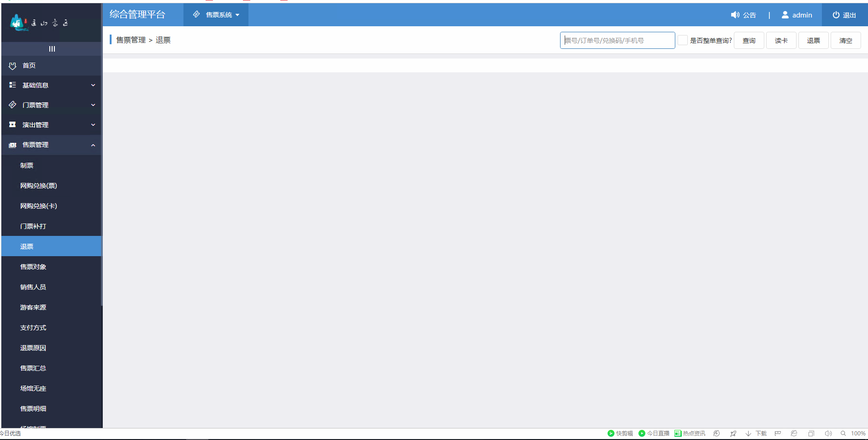Click the 下载 download arrow in status bar

pos(748,434)
